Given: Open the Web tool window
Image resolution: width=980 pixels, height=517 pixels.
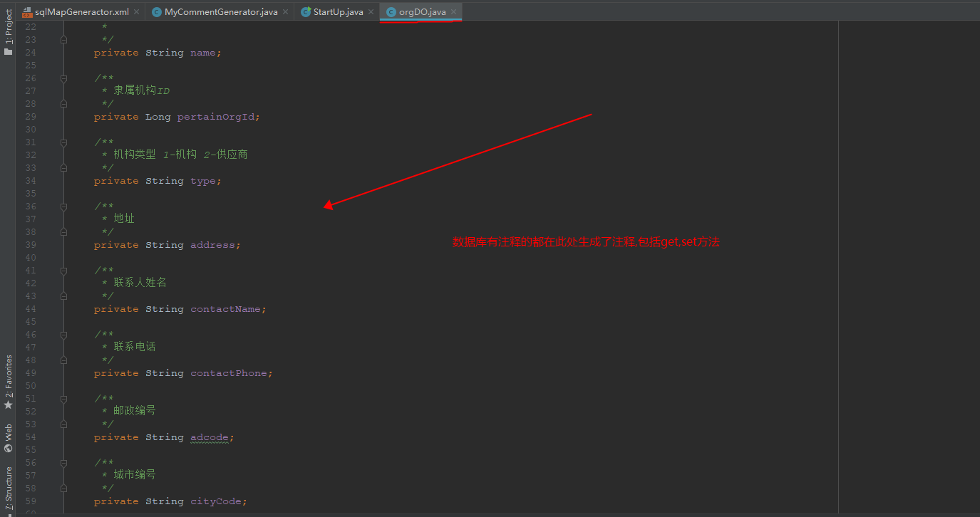Looking at the screenshot, I should click(8, 430).
